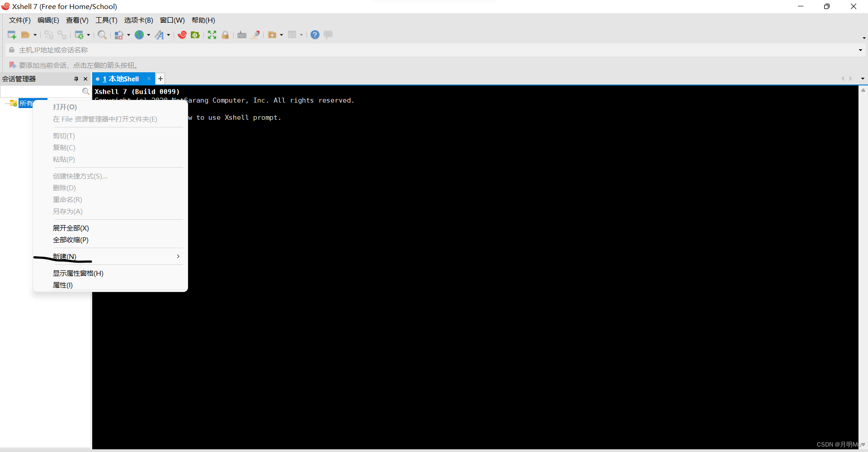Select the 所有 sessions folder tree item
Image resolution: width=868 pixels, height=452 pixels.
pyautogui.click(x=26, y=104)
